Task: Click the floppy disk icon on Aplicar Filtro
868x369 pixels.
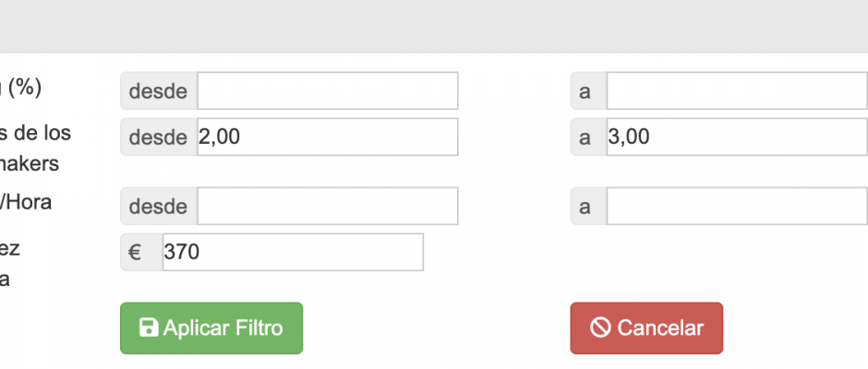Action: (x=149, y=327)
